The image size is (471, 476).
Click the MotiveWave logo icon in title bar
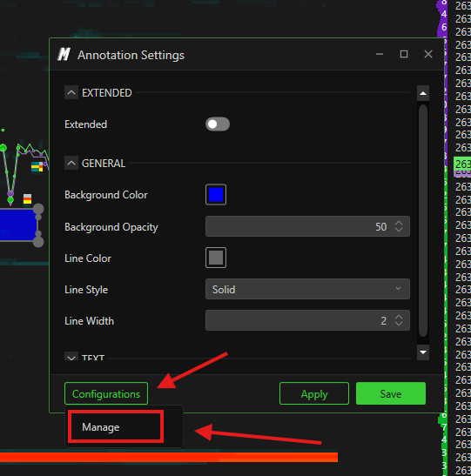64,55
